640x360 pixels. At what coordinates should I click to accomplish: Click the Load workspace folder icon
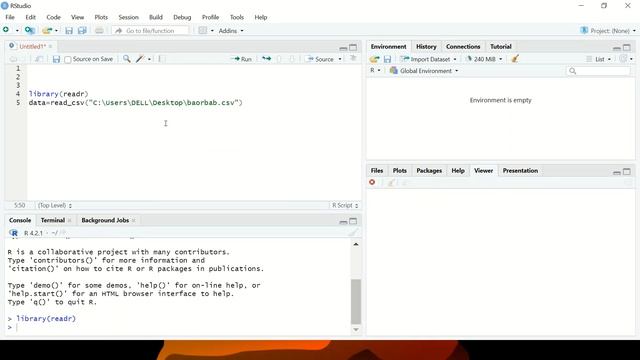tap(374, 59)
